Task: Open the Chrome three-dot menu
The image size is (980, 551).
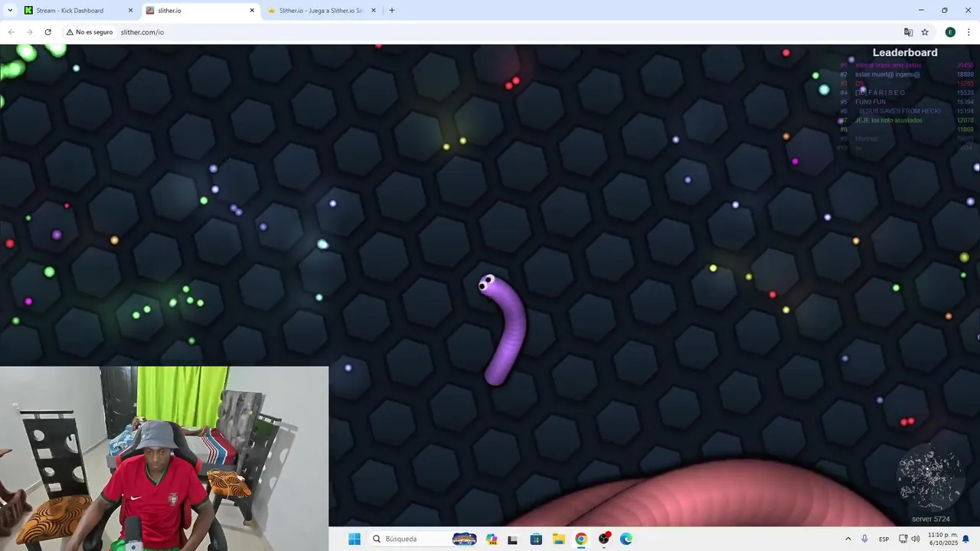Action: 969,32
